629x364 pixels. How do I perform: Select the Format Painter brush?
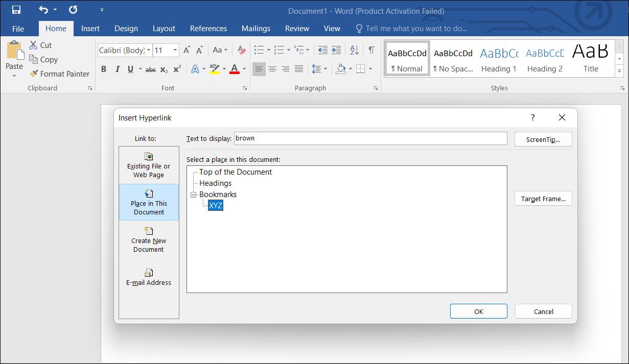(x=59, y=74)
